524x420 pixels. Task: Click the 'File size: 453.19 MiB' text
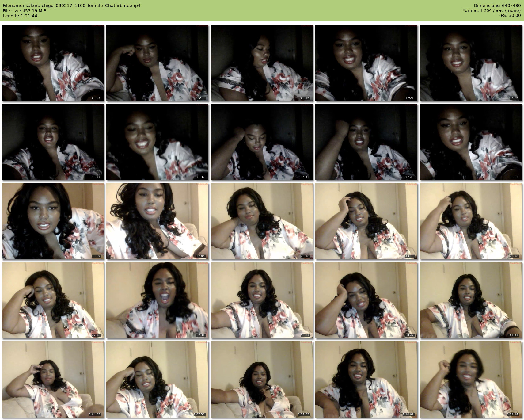pyautogui.click(x=25, y=11)
